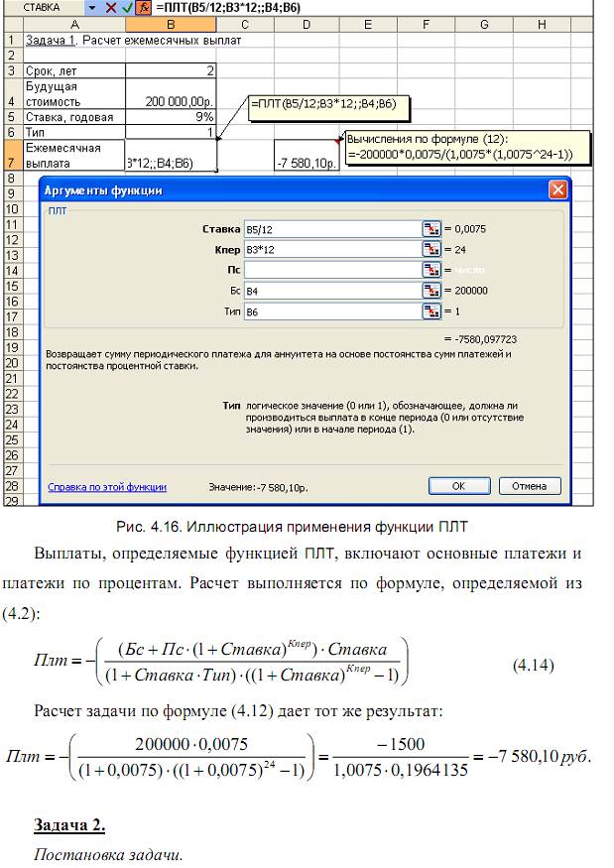Collapse dialog via Тип range selector icon
The height and width of the screenshot is (868, 614).
click(431, 311)
